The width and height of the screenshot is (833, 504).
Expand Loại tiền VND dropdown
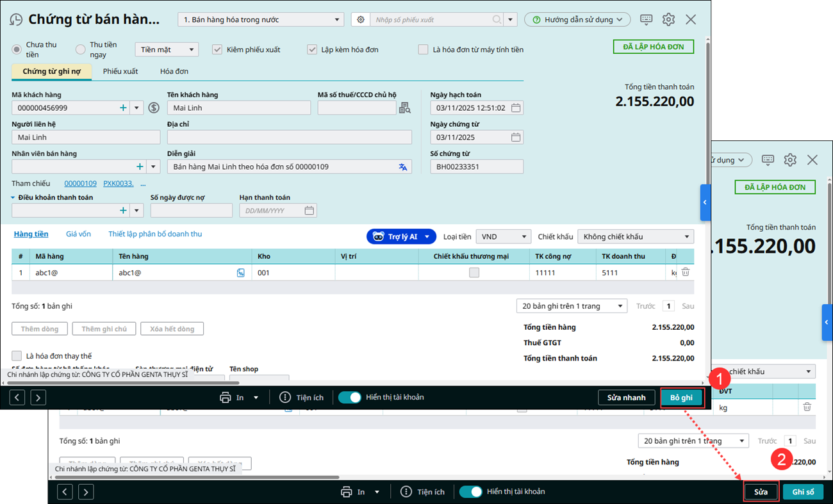(x=503, y=237)
